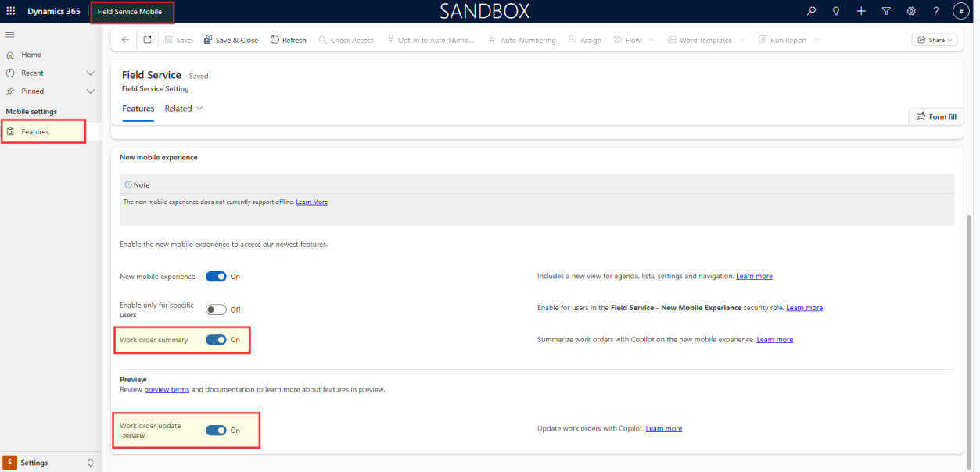Click the Assign command
The image size is (980, 472).
point(584,40)
